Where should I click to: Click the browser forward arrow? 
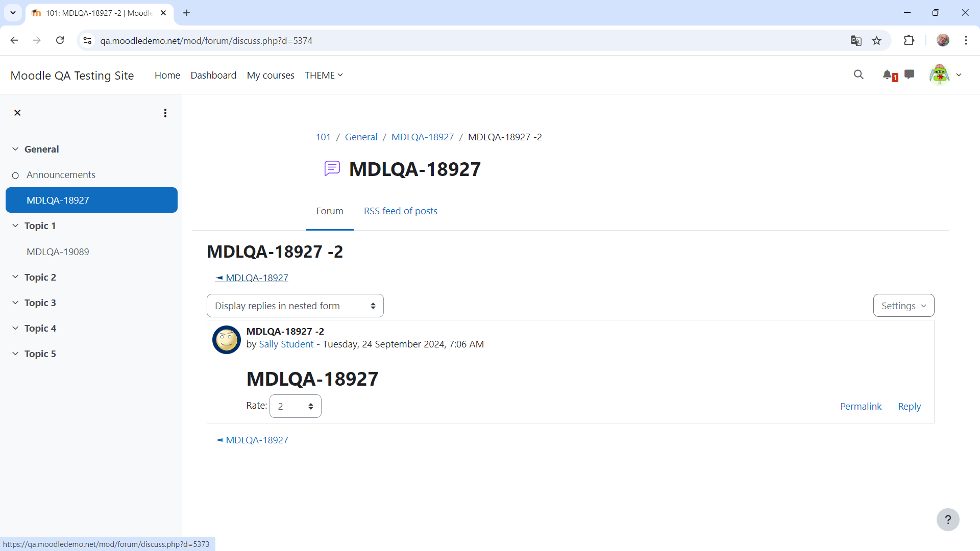tap(37, 40)
